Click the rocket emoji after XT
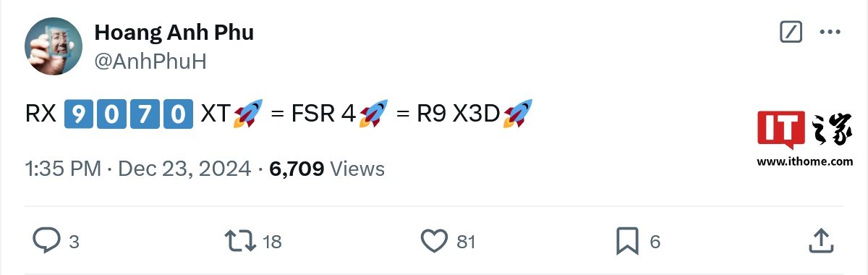Image resolution: width=868 pixels, height=275 pixels. (x=247, y=114)
